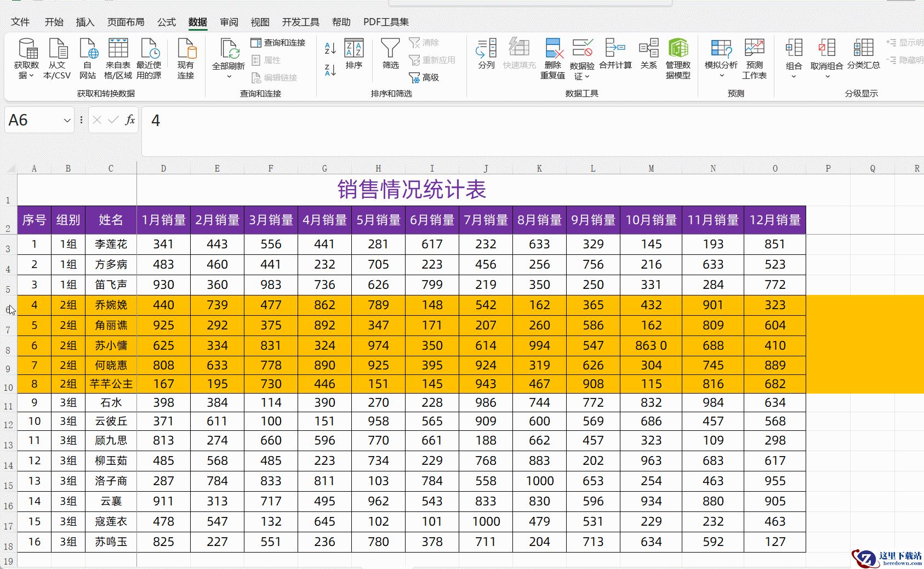Screen dimensions: 924x569
Task: Click 分列 text-to-columns icon
Action: pos(486,48)
